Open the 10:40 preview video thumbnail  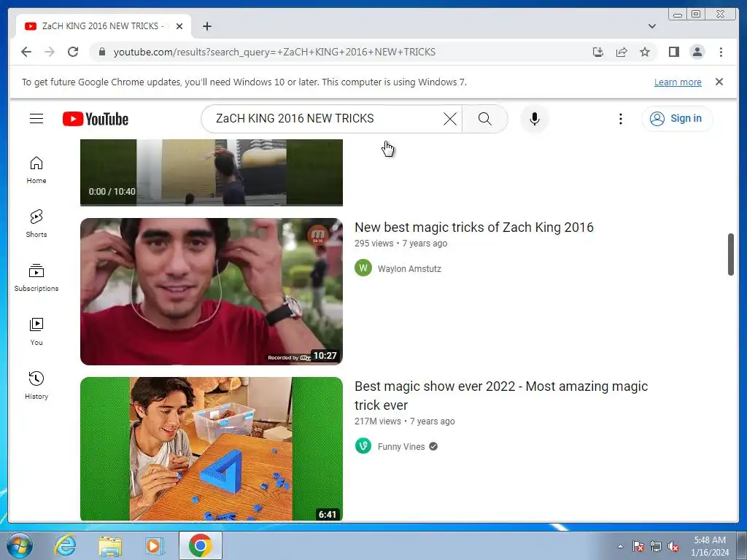coord(212,172)
